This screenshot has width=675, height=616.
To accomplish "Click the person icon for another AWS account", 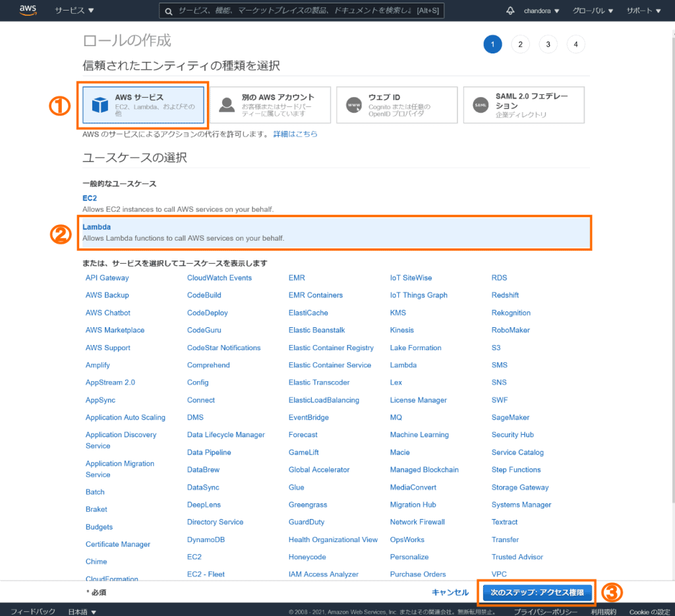I will [227, 105].
